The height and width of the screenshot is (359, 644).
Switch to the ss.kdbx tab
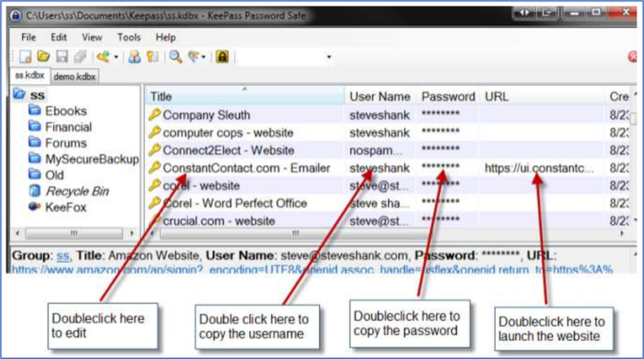(x=29, y=76)
